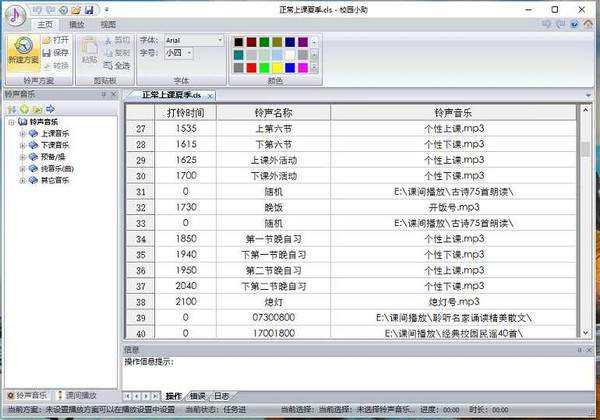Expand the 下课音乐 tree node

pos(21,144)
